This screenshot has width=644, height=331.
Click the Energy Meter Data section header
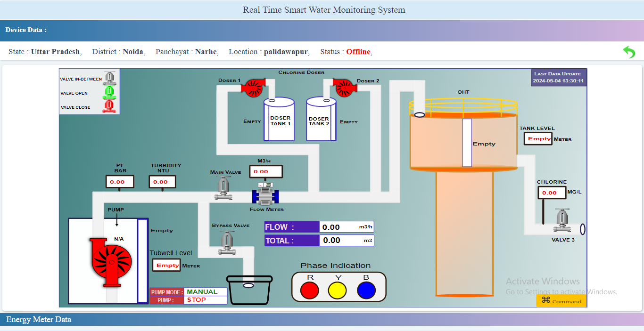click(x=39, y=320)
